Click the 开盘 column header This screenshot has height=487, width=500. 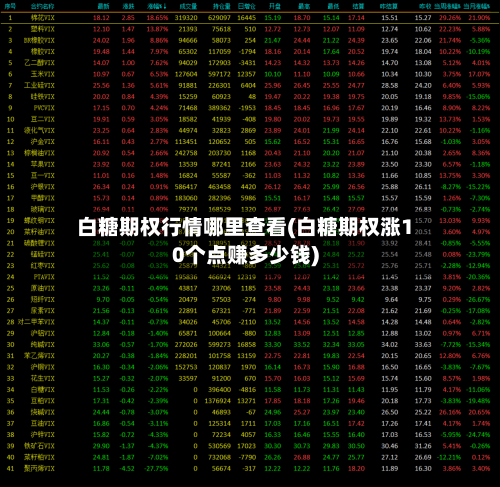pos(275,6)
